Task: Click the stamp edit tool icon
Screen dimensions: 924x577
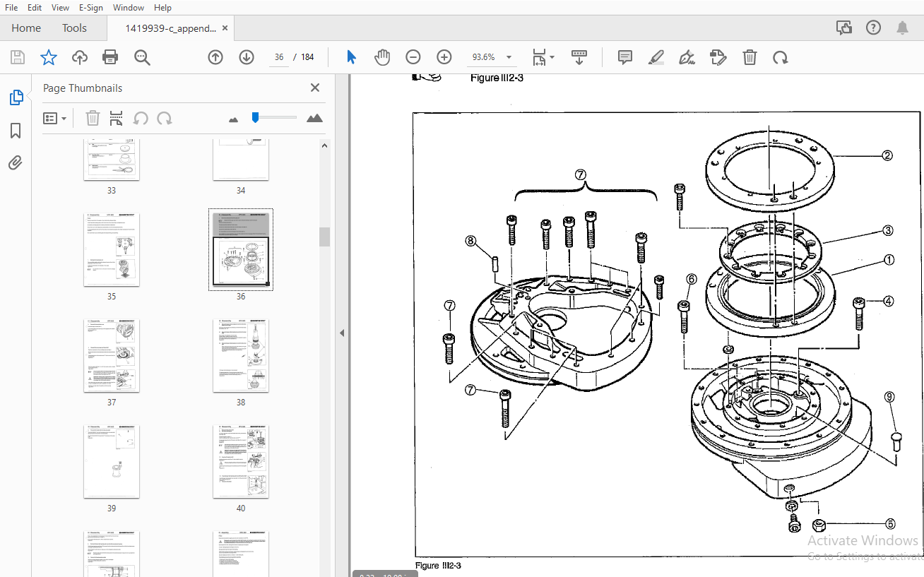Action: coord(718,57)
